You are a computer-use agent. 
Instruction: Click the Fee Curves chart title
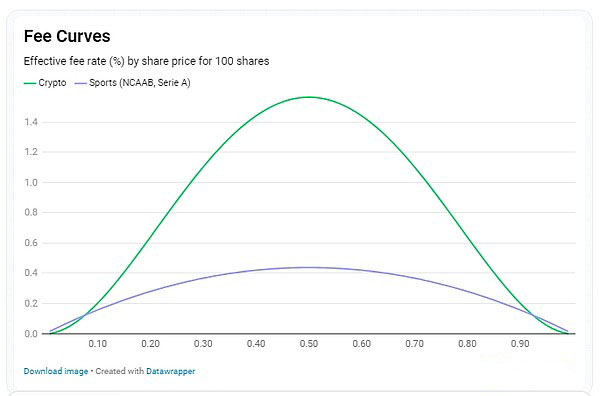coord(67,36)
